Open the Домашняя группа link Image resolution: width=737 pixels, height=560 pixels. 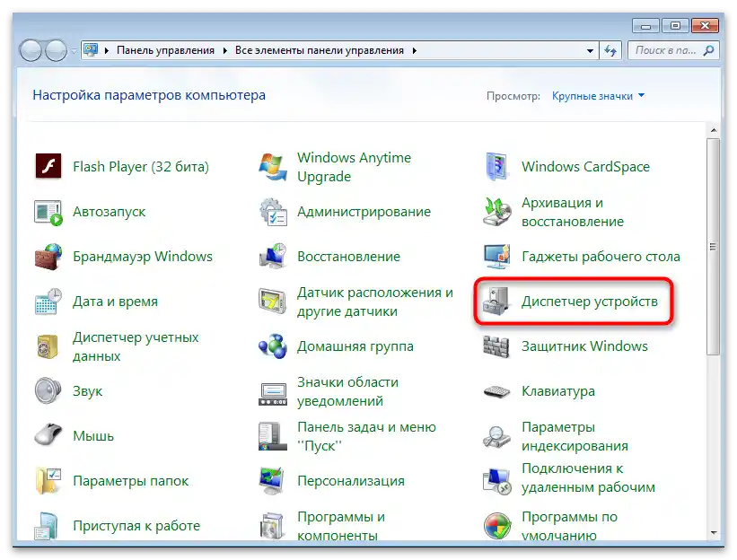pos(355,346)
